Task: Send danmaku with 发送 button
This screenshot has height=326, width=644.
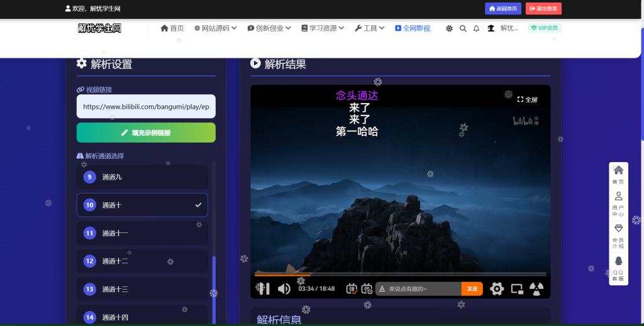Action: click(x=472, y=289)
